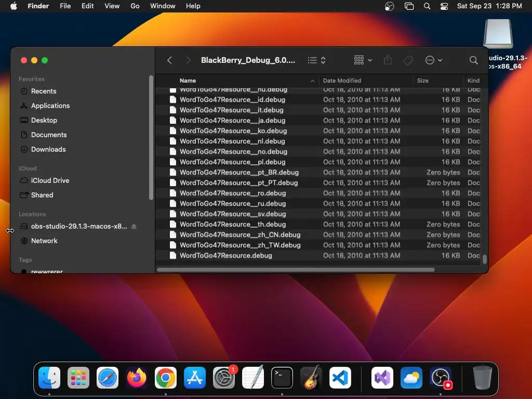Open TextEdit from the Dock
Screen dimensions: 532x399
[253, 378]
